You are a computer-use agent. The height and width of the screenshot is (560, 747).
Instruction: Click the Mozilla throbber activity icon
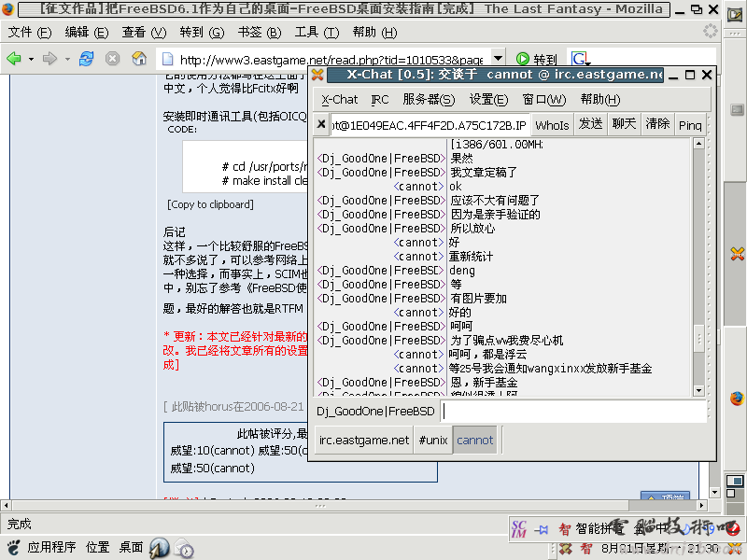pyautogui.click(x=710, y=32)
